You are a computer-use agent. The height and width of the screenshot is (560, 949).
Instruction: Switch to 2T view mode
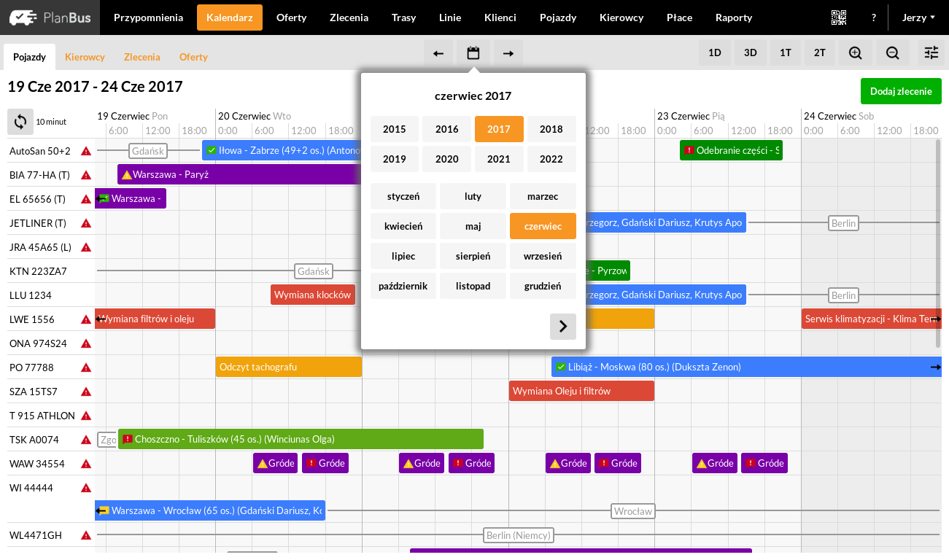pyautogui.click(x=820, y=52)
